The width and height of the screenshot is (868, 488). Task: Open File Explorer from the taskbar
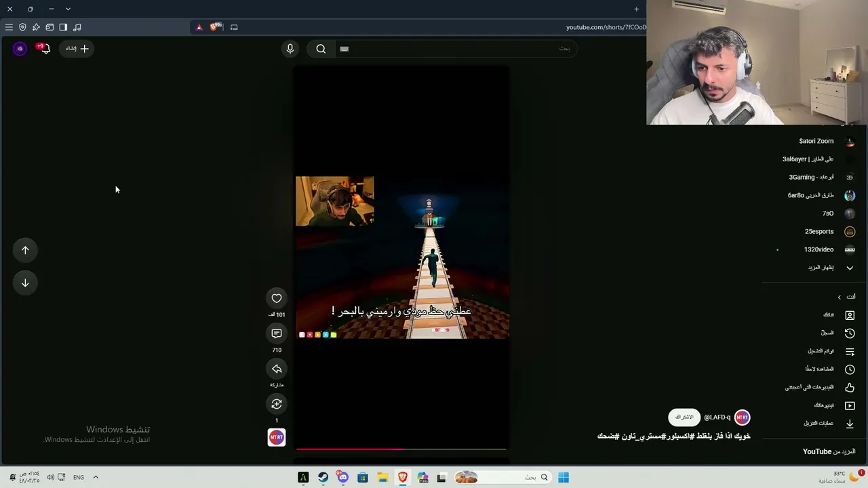382,477
